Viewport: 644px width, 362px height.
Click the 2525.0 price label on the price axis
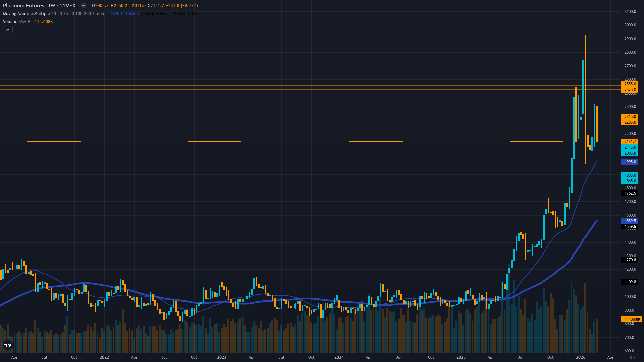pyautogui.click(x=630, y=90)
